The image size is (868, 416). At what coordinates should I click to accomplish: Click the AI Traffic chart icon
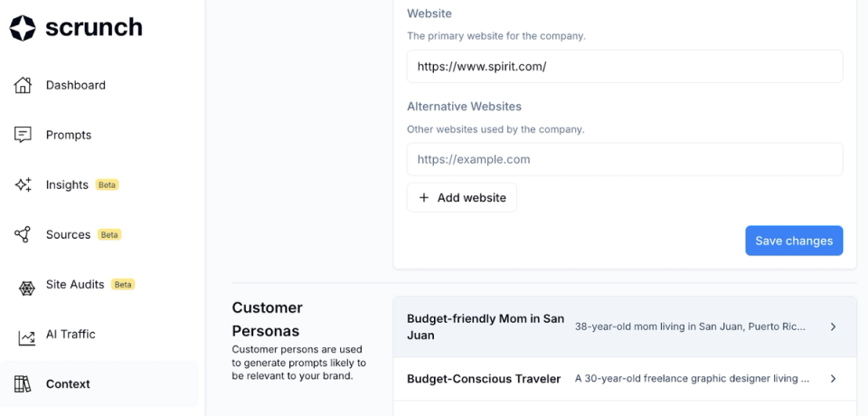click(26, 336)
